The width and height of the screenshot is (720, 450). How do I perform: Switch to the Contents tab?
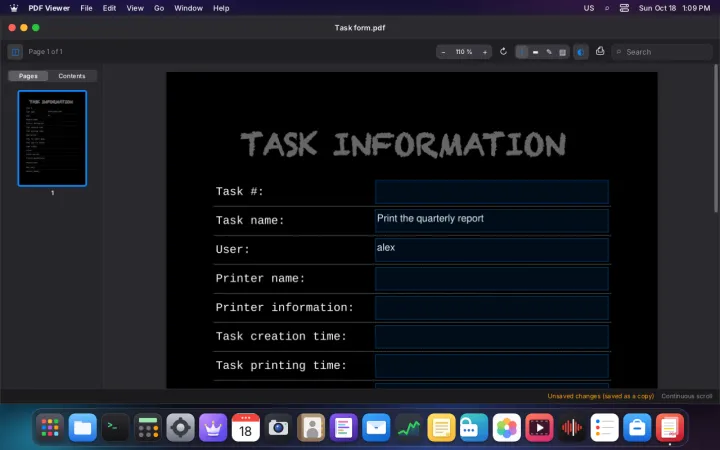(x=72, y=76)
